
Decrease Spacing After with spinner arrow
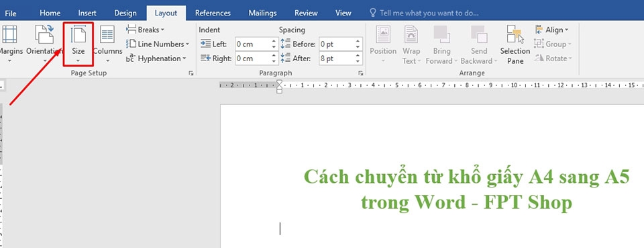point(358,61)
